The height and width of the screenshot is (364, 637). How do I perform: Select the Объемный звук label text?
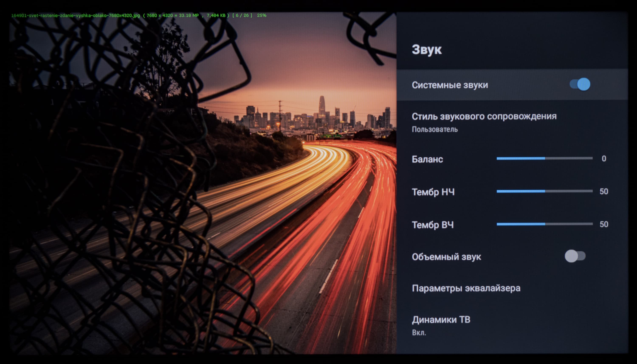click(446, 257)
